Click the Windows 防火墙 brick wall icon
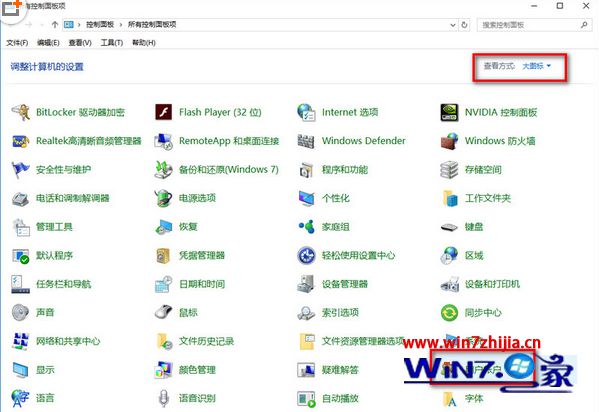This screenshot has width=599, height=412. [449, 141]
